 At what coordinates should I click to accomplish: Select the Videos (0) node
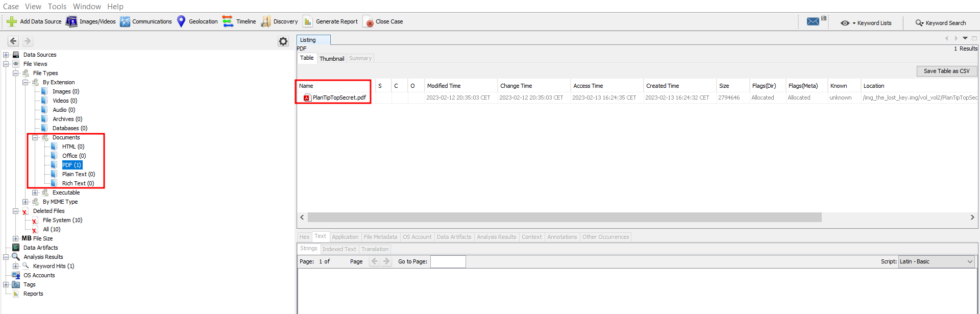tap(65, 101)
